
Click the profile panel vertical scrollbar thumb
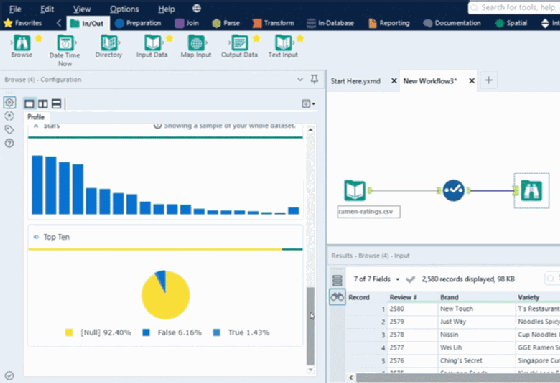(x=311, y=326)
